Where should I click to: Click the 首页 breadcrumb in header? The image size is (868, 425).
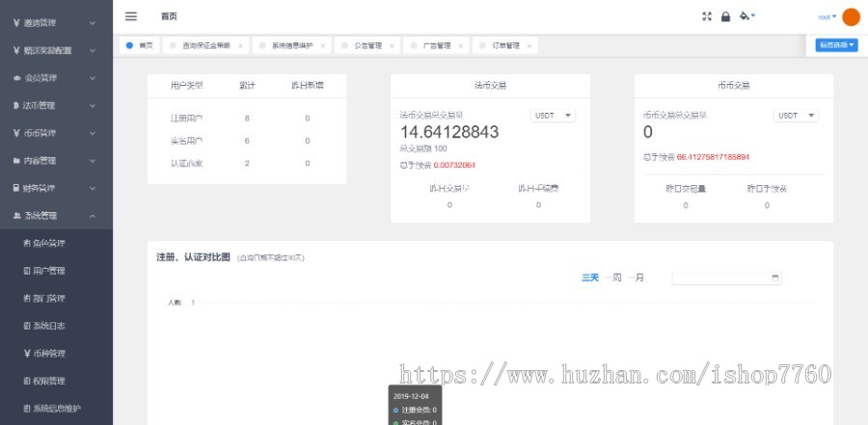[169, 16]
